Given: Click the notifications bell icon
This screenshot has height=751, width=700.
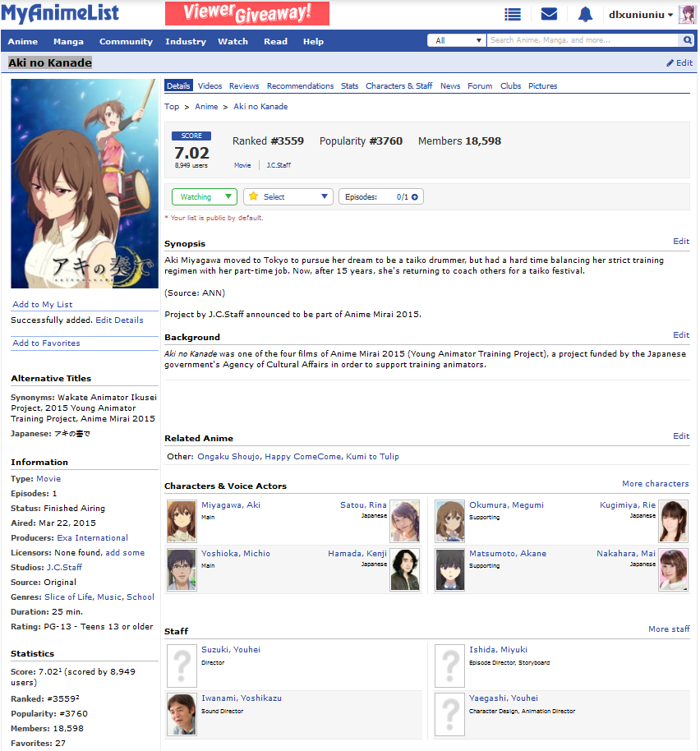Looking at the screenshot, I should point(585,14).
